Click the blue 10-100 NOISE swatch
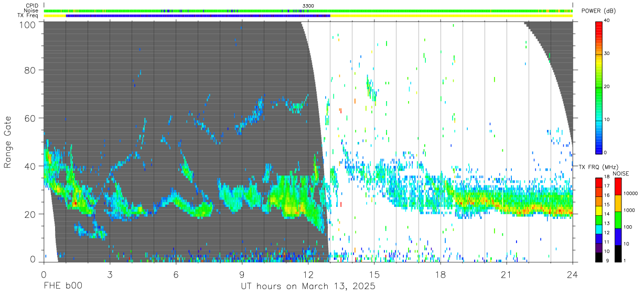This screenshot has height=297, width=644. click(618, 236)
